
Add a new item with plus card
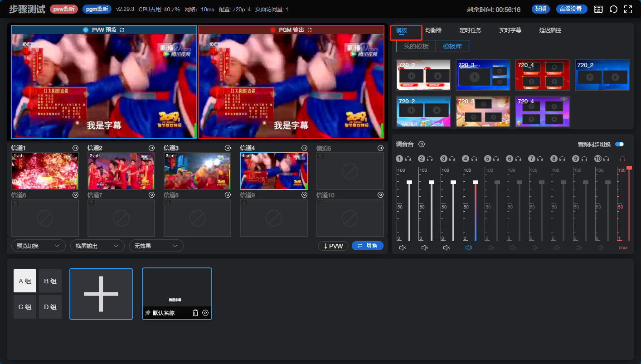(101, 294)
